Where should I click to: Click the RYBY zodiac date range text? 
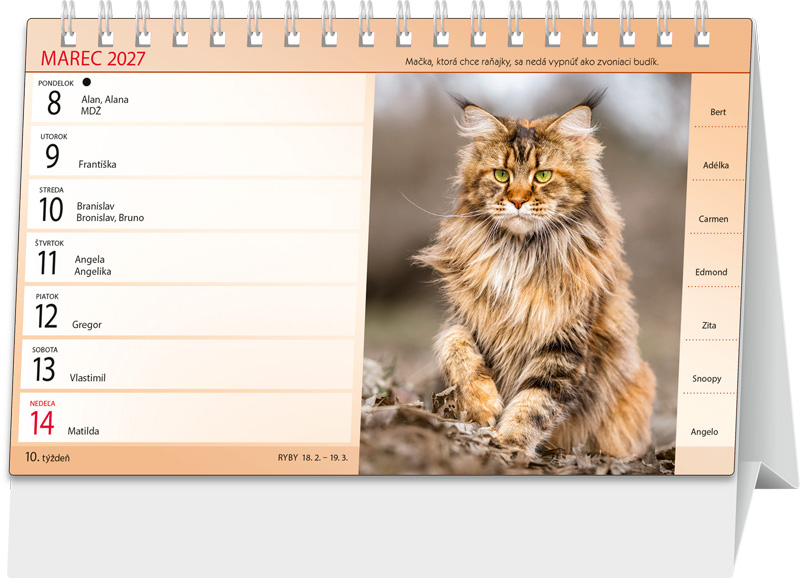(x=313, y=458)
